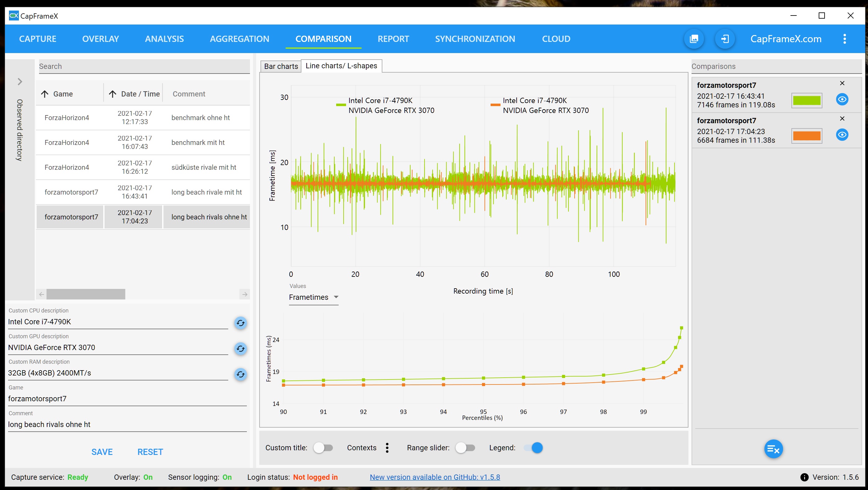This screenshot has width=868, height=490.
Task: Reset the custom RAM description with refresh icon
Action: (x=240, y=374)
